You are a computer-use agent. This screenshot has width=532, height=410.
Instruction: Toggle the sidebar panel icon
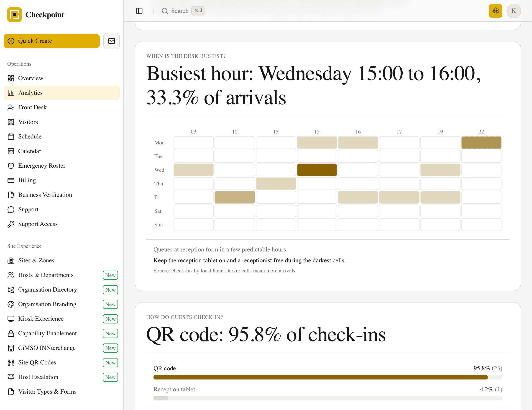(x=139, y=11)
